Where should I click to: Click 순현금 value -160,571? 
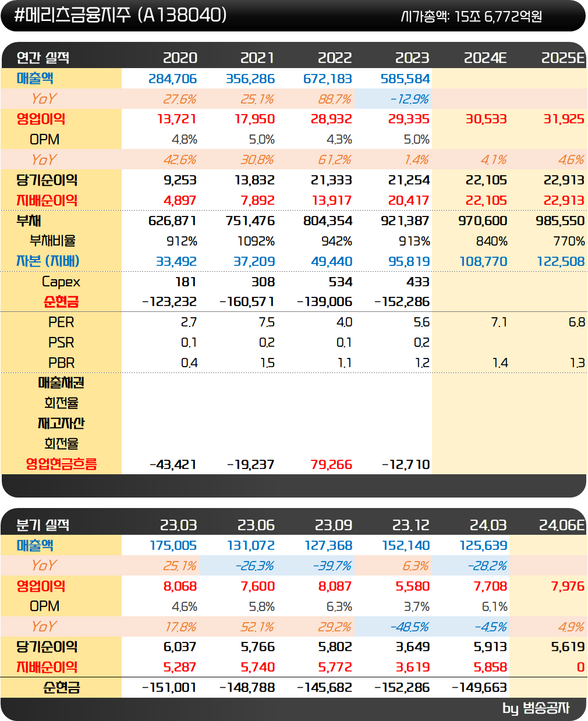coord(247,302)
